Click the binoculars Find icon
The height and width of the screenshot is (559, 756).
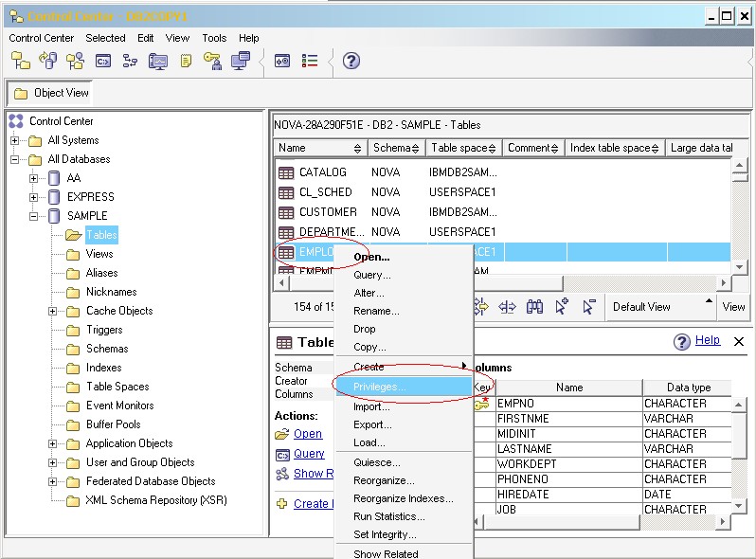[534, 307]
